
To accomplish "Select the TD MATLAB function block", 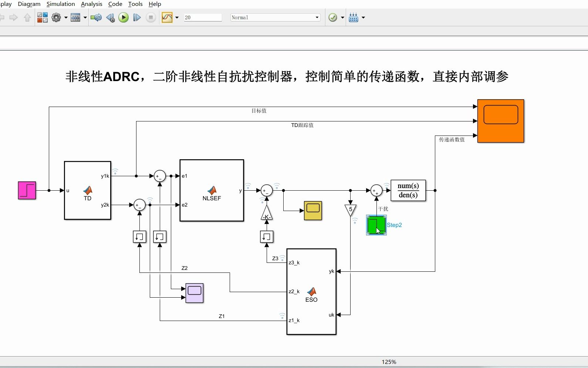I will 88,190.
